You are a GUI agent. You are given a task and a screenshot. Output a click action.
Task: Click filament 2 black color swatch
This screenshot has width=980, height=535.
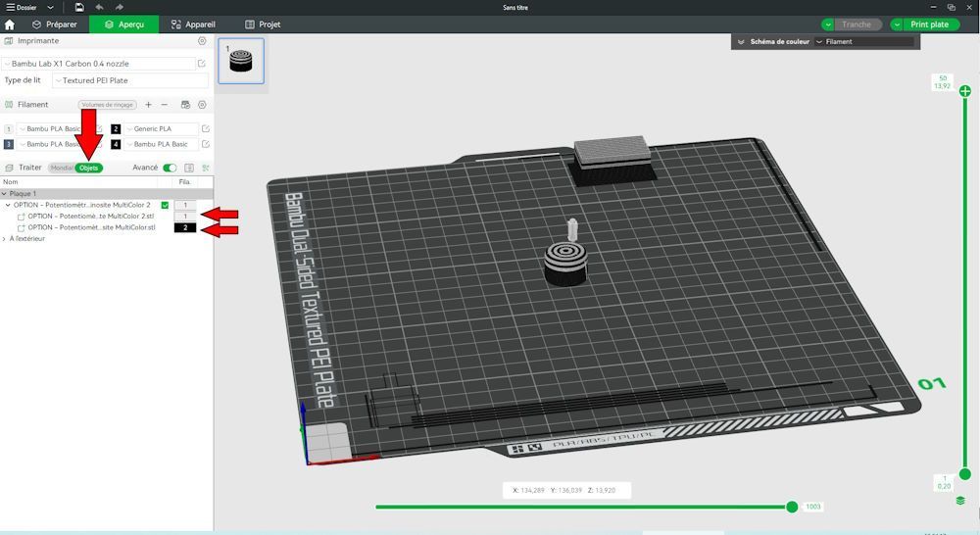pos(116,128)
